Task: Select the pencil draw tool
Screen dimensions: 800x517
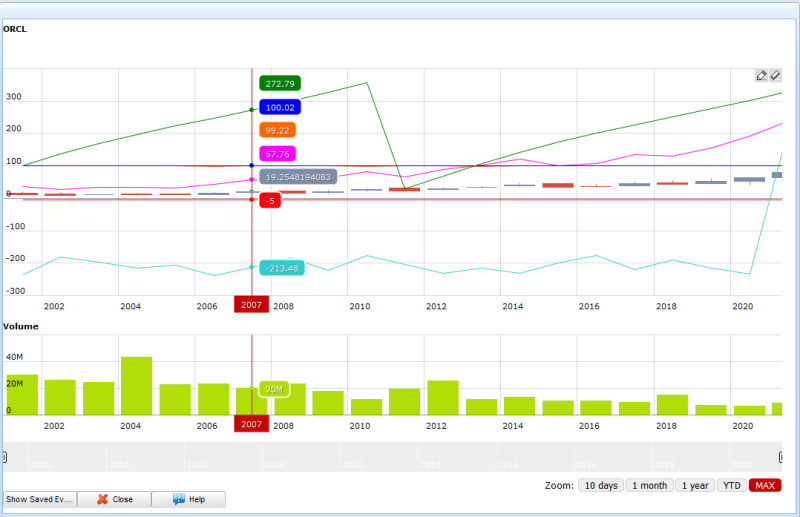Action: tap(761, 76)
